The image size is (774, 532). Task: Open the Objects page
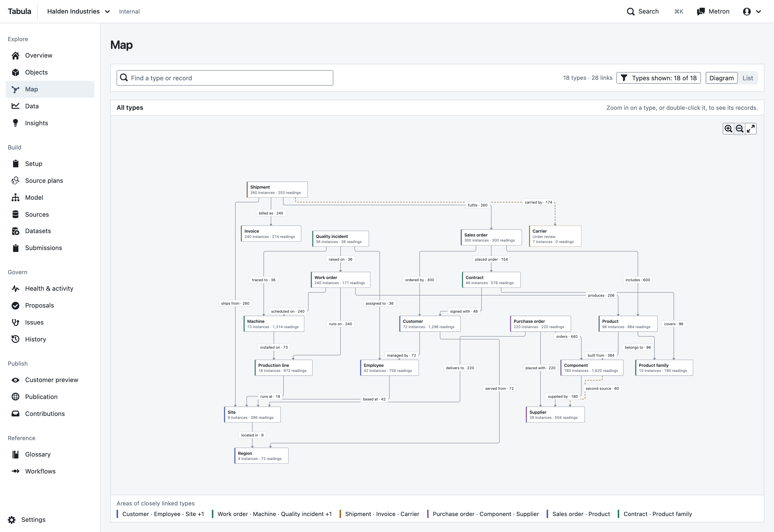point(50,72)
